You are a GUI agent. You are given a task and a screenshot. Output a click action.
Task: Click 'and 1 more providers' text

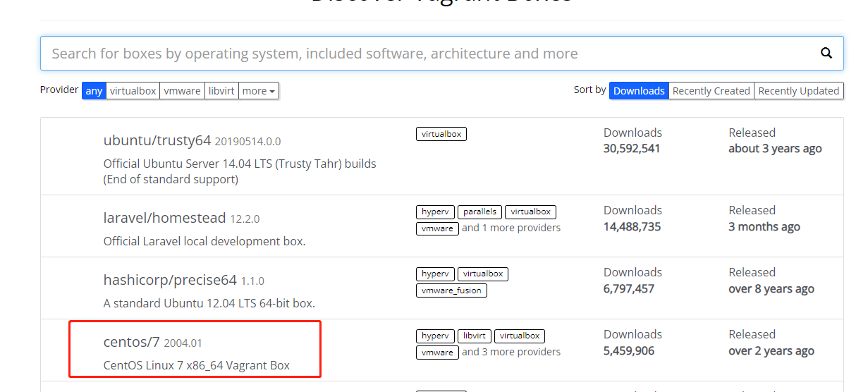[x=511, y=228]
